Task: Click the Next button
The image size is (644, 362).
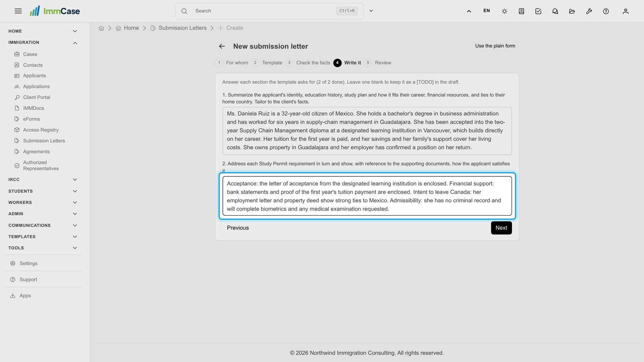Action: [x=501, y=228]
